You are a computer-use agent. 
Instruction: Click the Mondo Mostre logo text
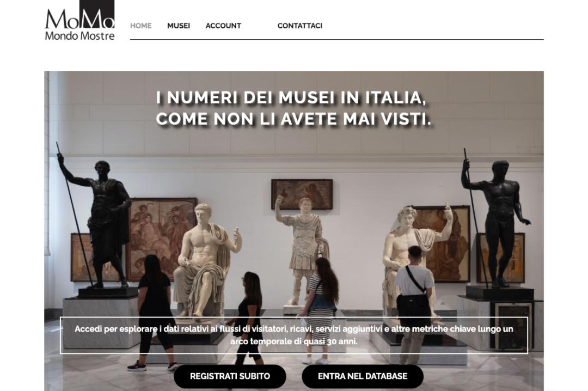tap(79, 35)
